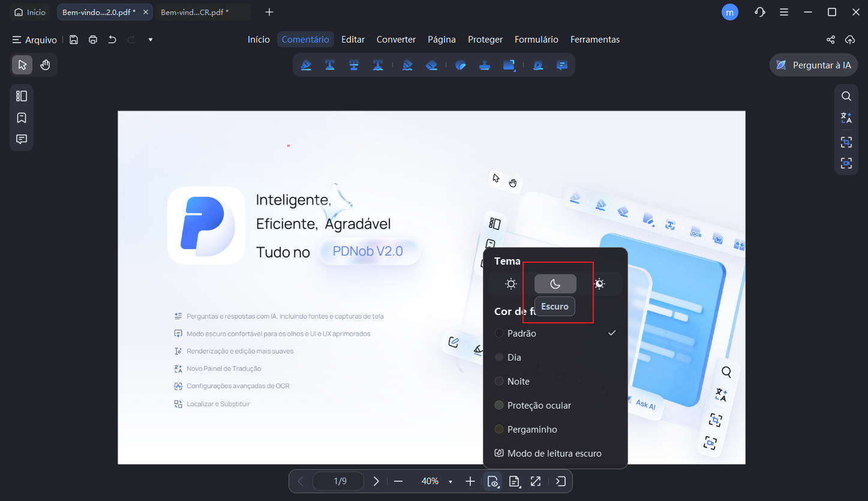Click the Perguntar à IA button

(813, 65)
